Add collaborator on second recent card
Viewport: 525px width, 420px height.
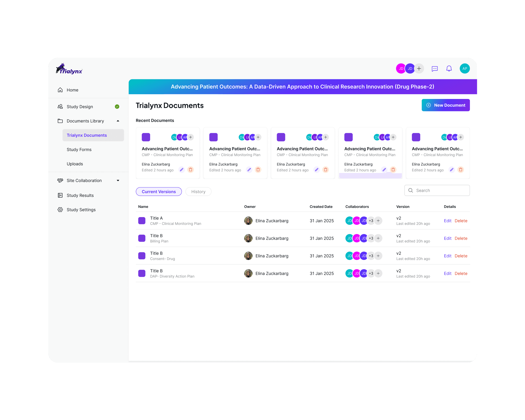[258, 137]
